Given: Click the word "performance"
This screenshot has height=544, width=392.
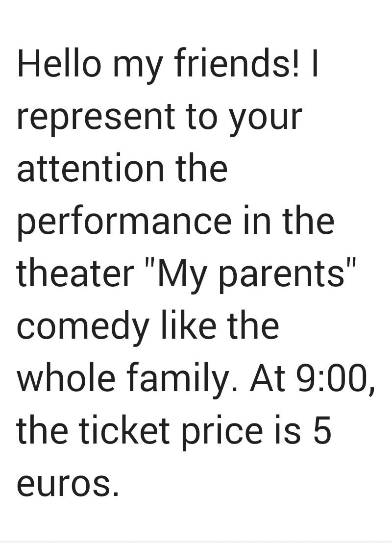Looking at the screenshot, I should [124, 222].
